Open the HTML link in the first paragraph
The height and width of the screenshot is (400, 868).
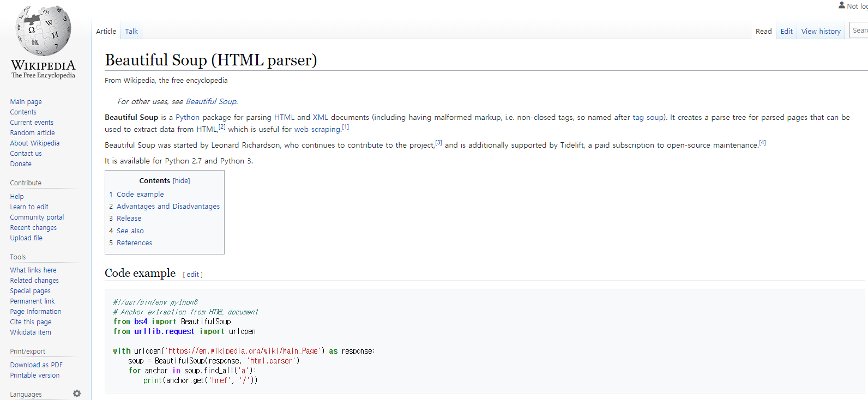(284, 117)
